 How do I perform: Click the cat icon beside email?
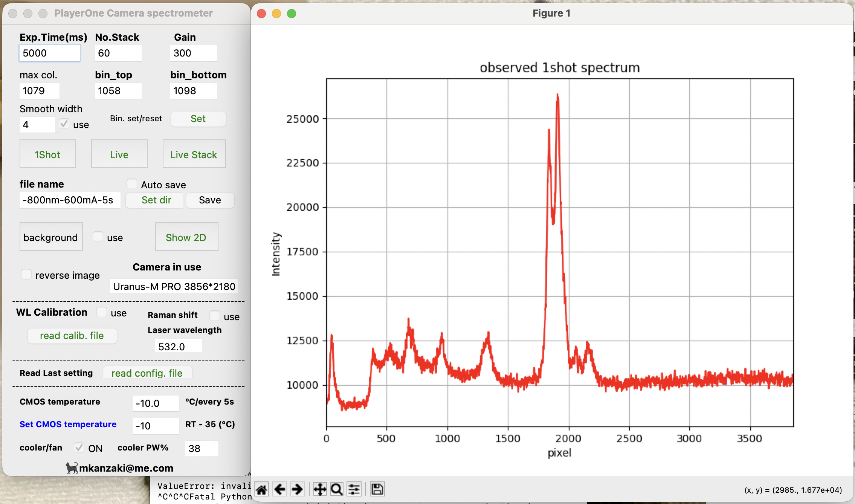[x=72, y=468]
